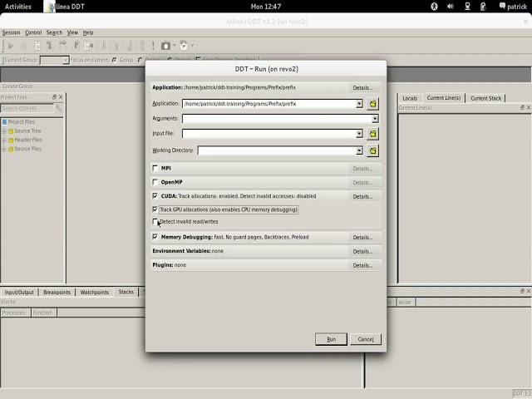Open the Input File dropdown arrow
This screenshot has height=399, width=532.
point(359,134)
